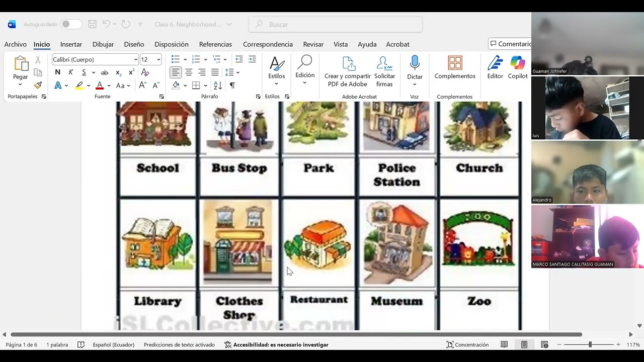
Task: Clear all formatting icon
Action: [x=145, y=72]
